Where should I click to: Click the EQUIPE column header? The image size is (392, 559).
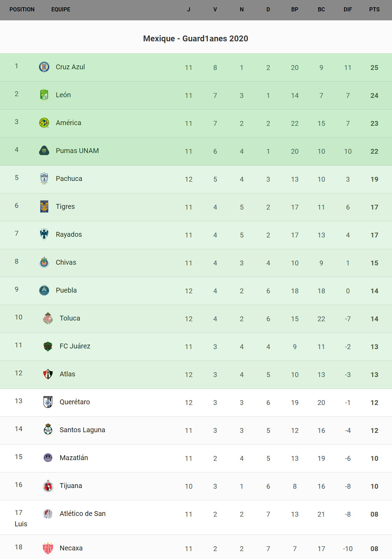coord(61,10)
